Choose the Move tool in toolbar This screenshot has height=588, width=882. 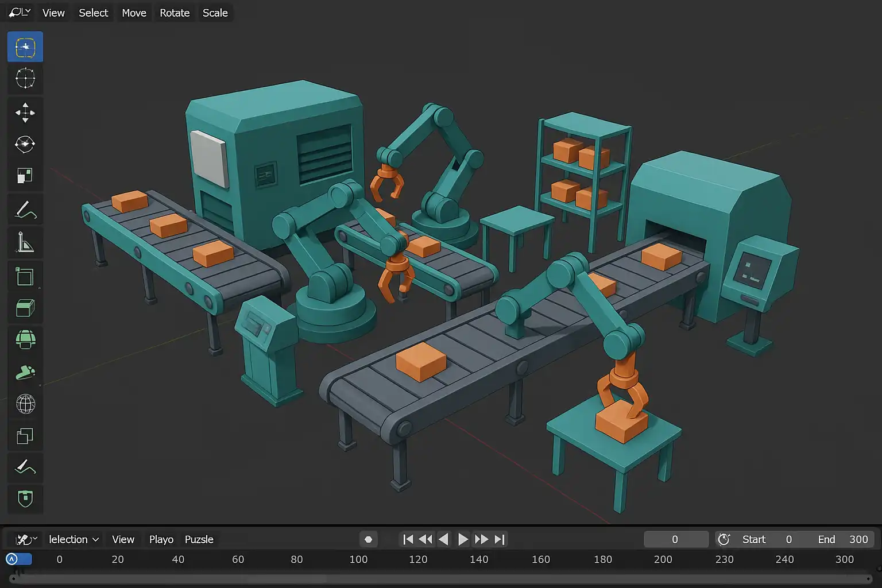point(25,113)
